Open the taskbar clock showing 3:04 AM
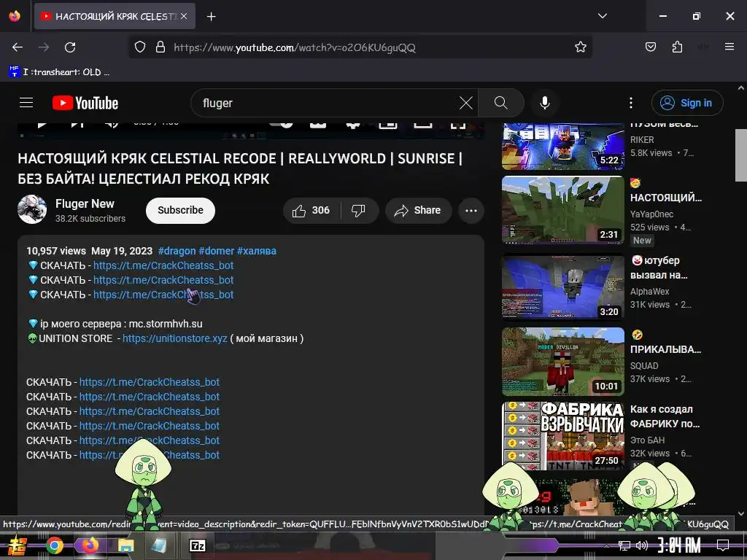This screenshot has width=747, height=560. pyautogui.click(x=679, y=545)
